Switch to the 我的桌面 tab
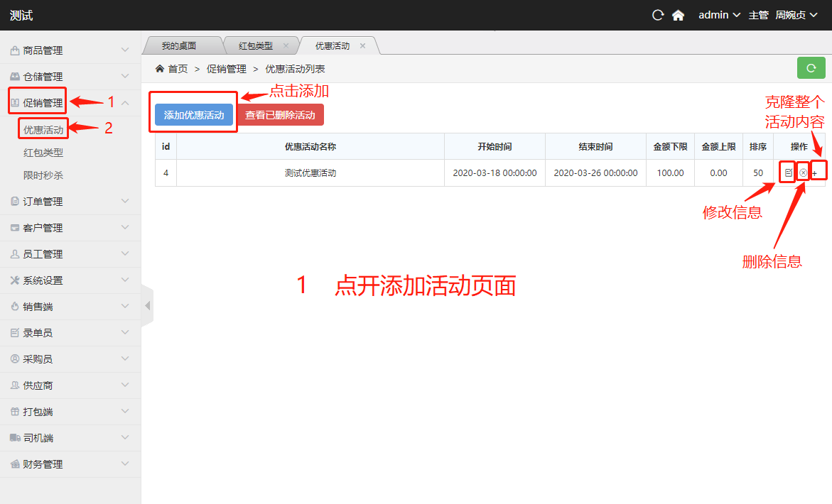The height and width of the screenshot is (504, 832). (178, 46)
